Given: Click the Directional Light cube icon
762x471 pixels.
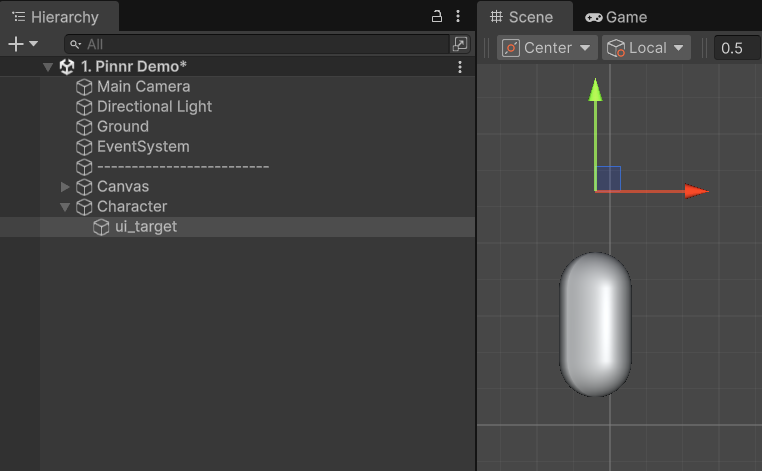Looking at the screenshot, I should tap(85, 107).
